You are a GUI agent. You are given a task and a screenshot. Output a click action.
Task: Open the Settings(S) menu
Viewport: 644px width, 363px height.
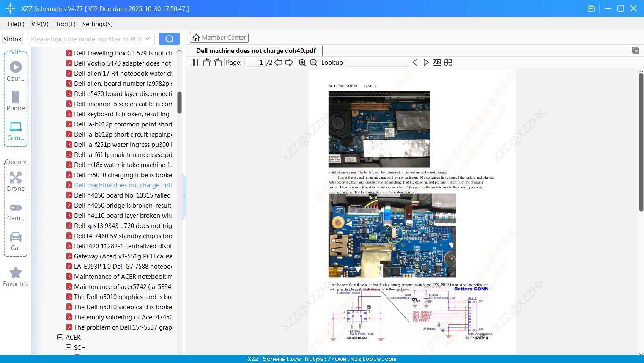coord(98,24)
